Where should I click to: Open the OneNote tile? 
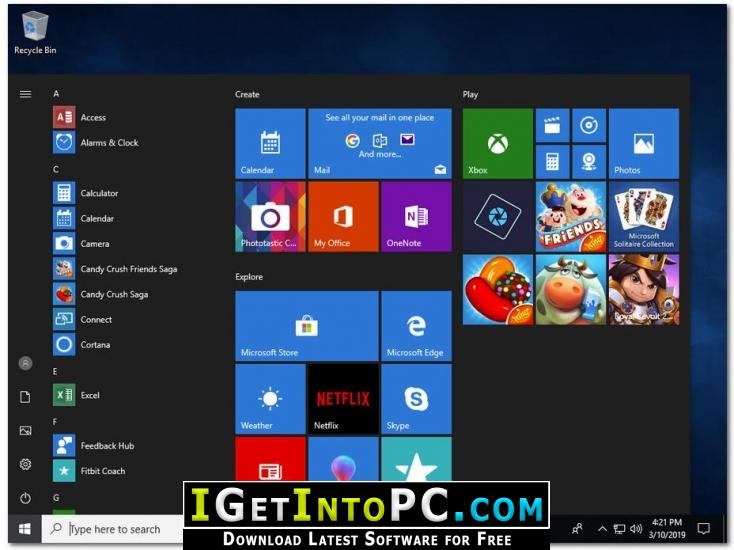click(416, 216)
